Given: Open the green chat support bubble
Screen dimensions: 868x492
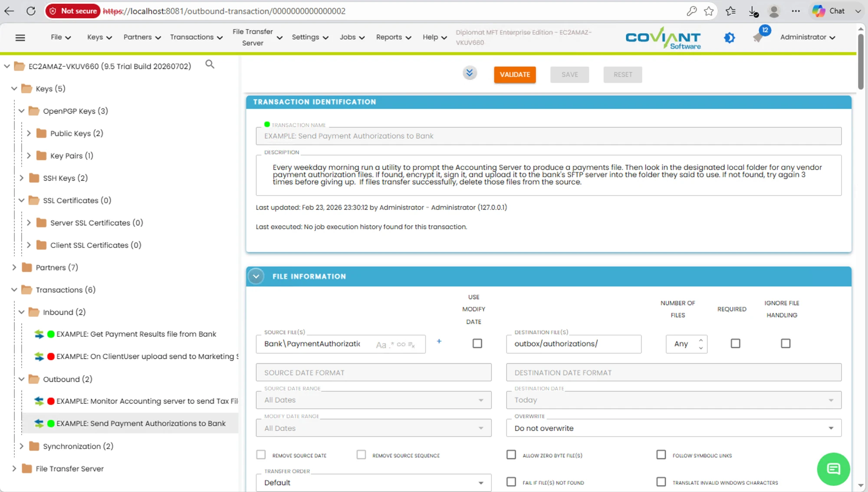Looking at the screenshot, I should click(x=833, y=469).
